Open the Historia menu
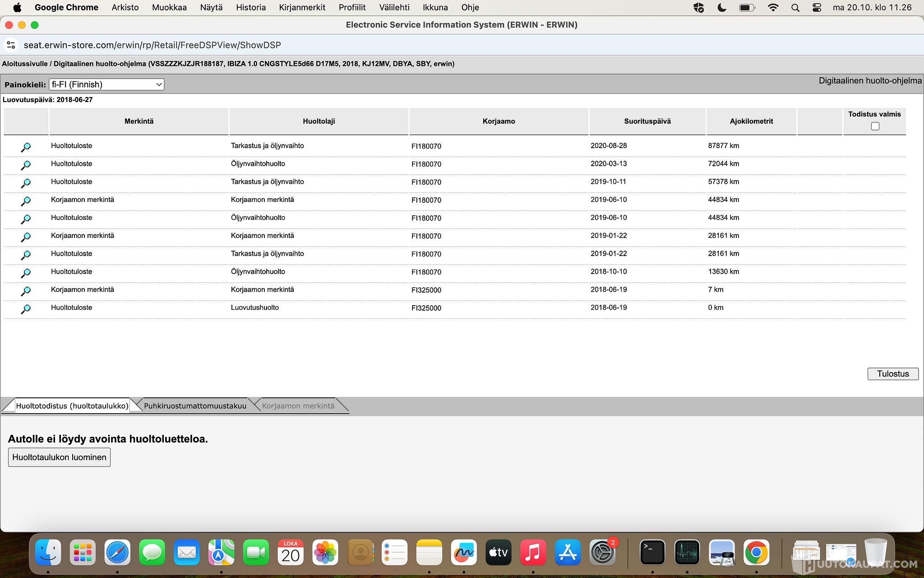Image resolution: width=924 pixels, height=578 pixels. point(250,8)
